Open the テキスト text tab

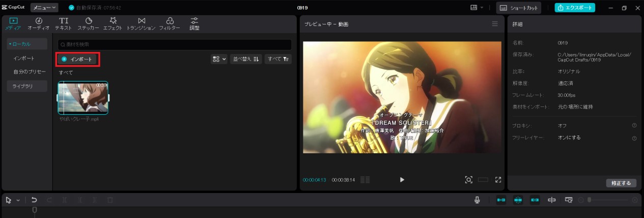point(64,24)
